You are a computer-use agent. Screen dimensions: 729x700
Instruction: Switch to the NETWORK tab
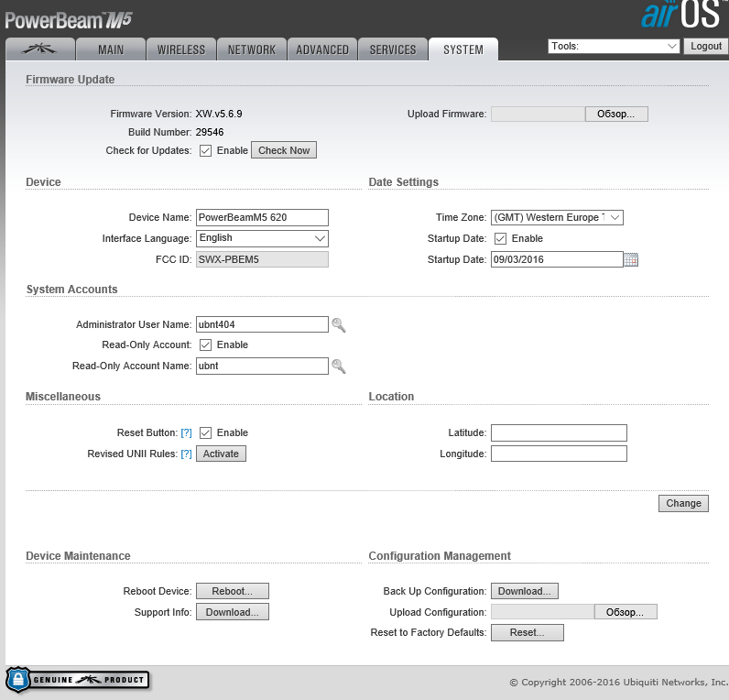tap(252, 49)
